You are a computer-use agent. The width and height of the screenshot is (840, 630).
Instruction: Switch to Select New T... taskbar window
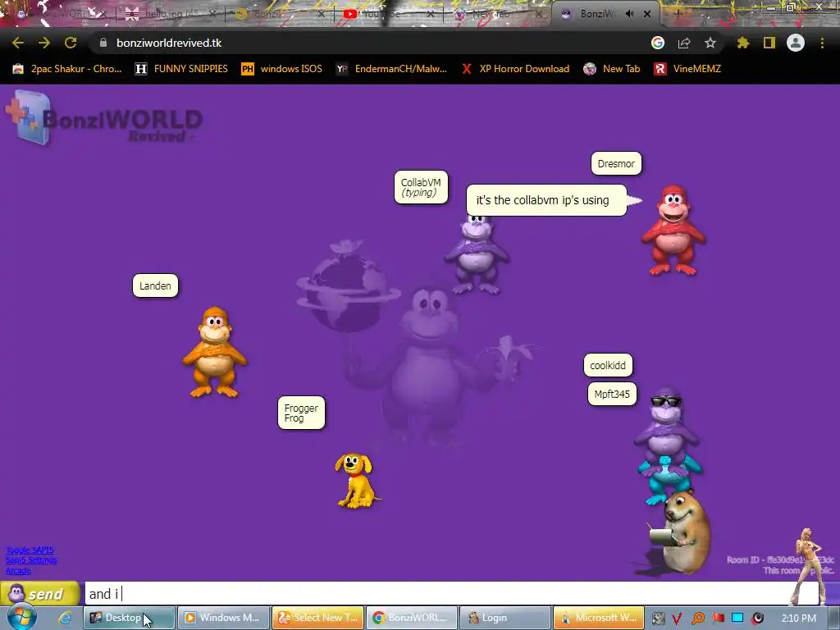coord(317,618)
